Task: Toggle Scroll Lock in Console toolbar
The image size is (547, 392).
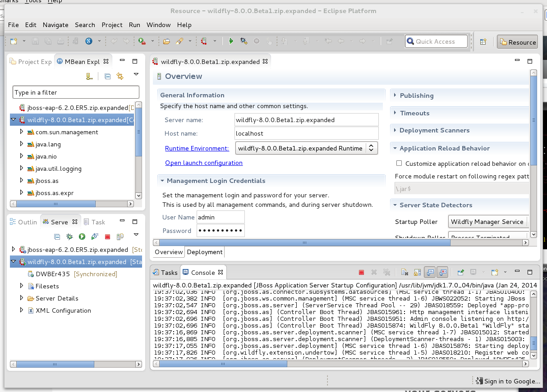Action: pos(418,272)
